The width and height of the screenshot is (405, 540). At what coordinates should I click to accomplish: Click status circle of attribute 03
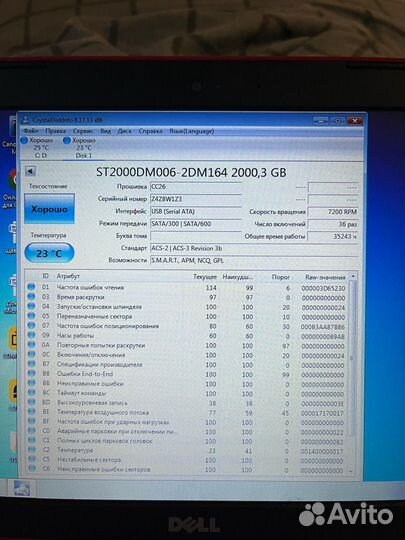point(31,296)
